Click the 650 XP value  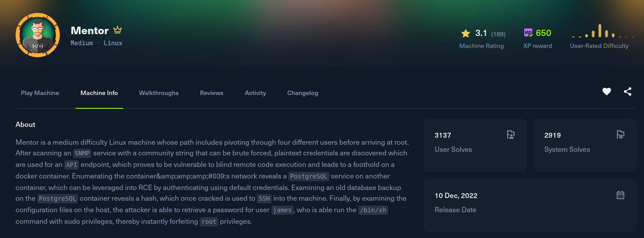pos(543,33)
